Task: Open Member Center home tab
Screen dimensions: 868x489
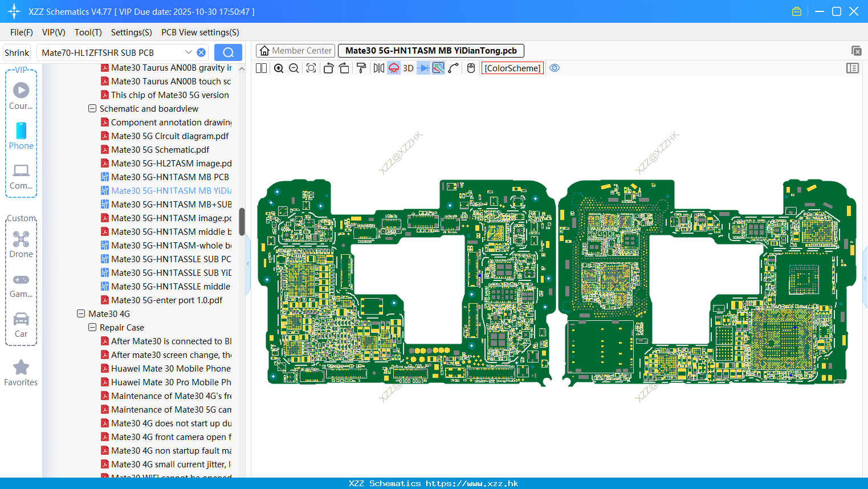Action: click(295, 51)
